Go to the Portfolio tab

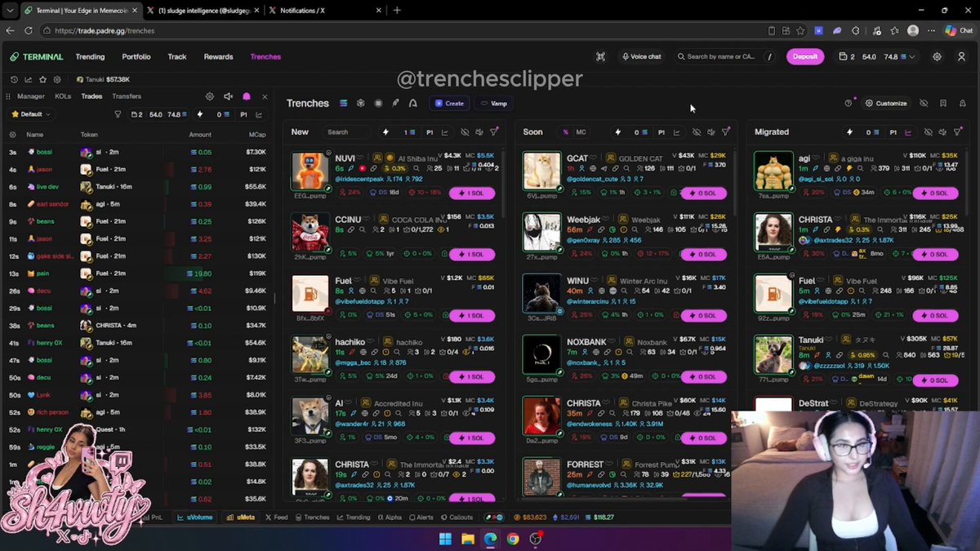click(x=136, y=56)
